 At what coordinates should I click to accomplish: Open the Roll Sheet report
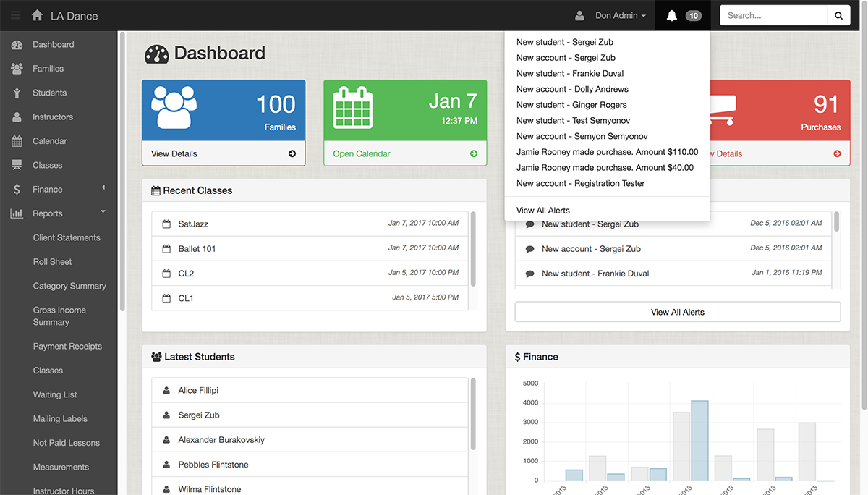52,262
